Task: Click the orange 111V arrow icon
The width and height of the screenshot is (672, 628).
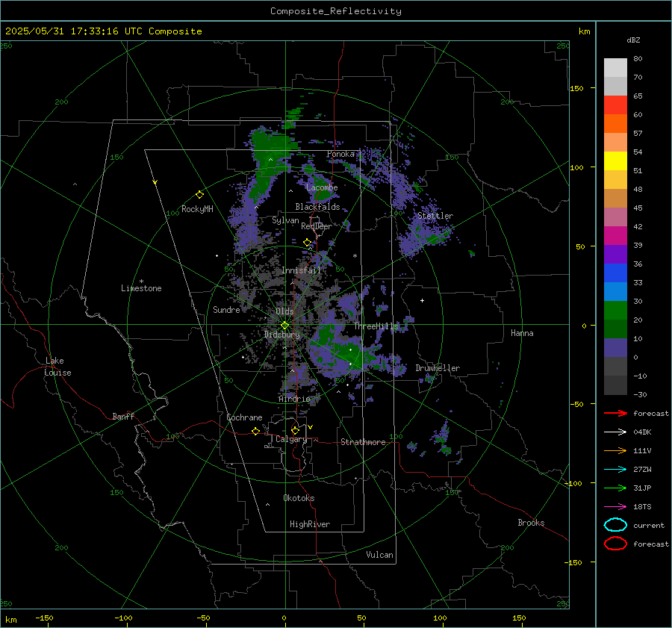Action: coord(615,450)
